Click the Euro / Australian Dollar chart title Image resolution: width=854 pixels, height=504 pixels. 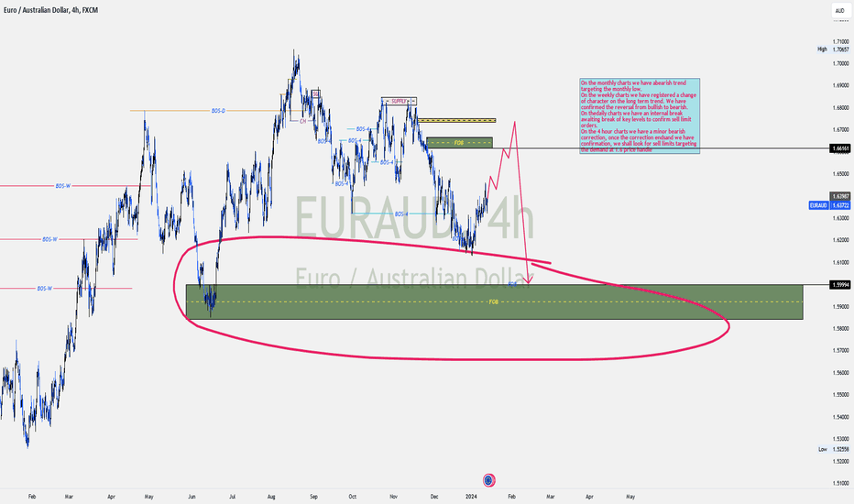50,10
